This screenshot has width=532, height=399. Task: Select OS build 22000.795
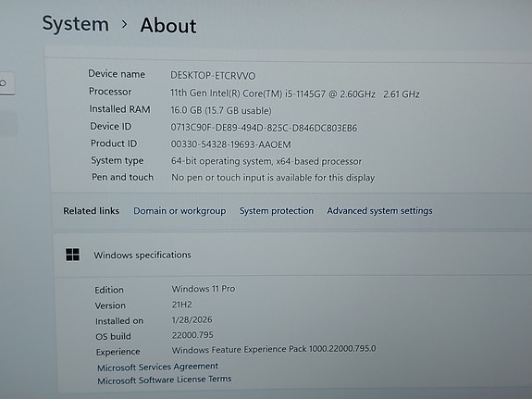(192, 335)
